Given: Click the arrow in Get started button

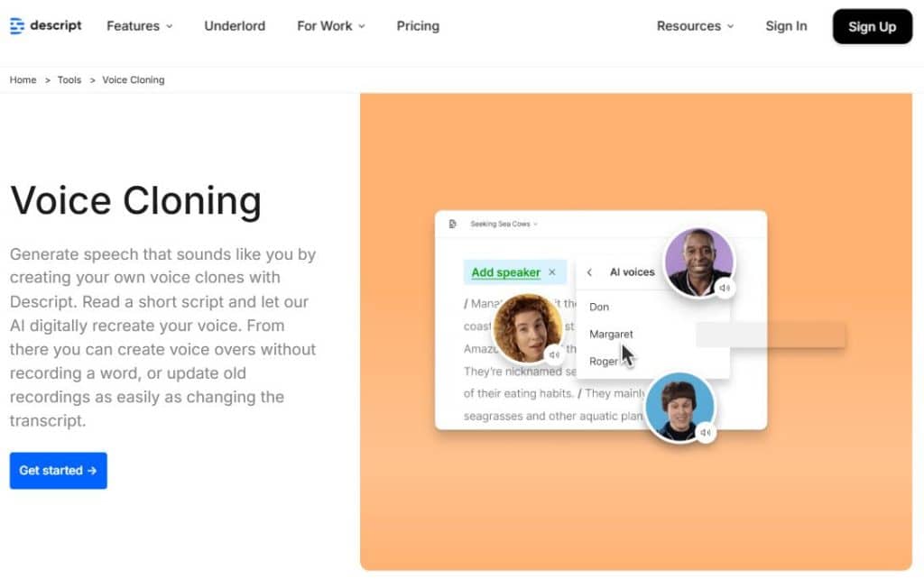Looking at the screenshot, I should point(92,471).
